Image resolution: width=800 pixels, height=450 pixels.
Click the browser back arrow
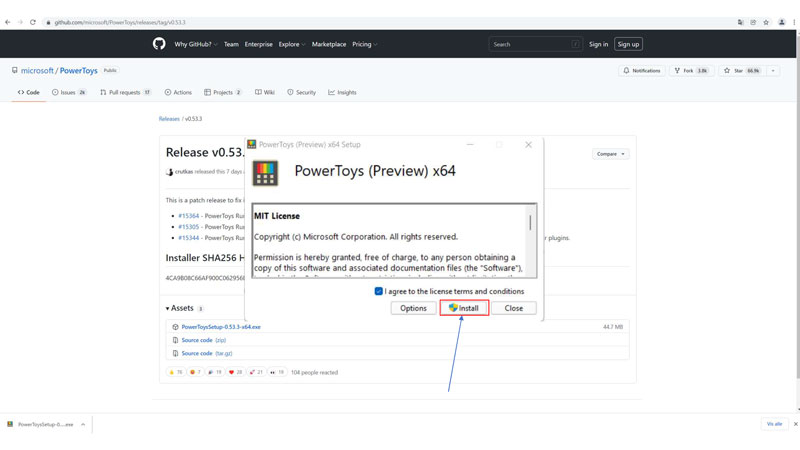tap(8, 22)
